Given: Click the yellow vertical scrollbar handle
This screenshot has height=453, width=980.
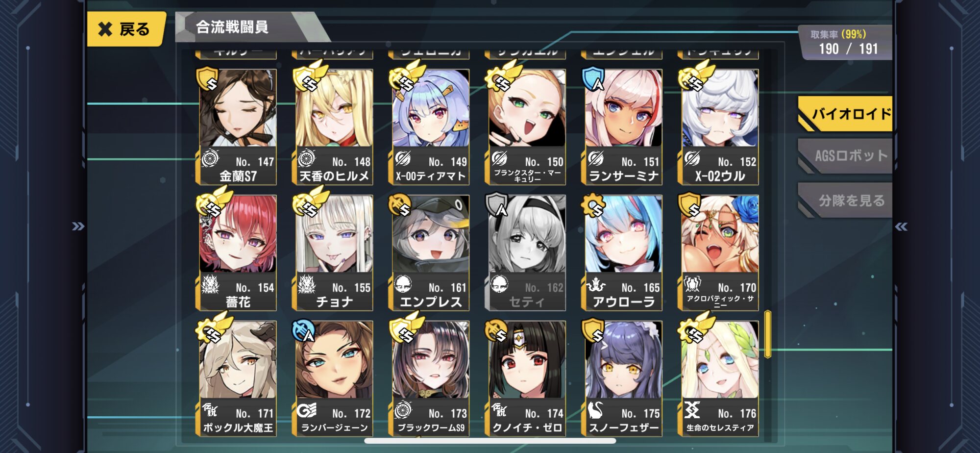Looking at the screenshot, I should (x=768, y=334).
